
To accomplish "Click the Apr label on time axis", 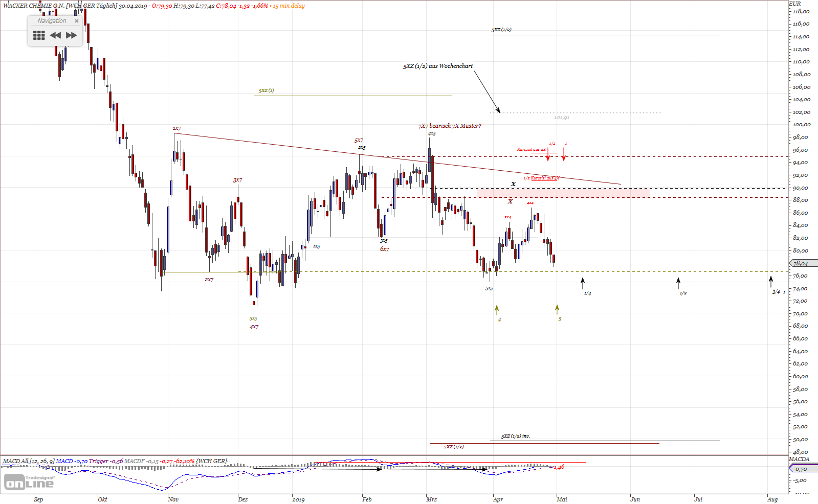I will click(x=498, y=499).
